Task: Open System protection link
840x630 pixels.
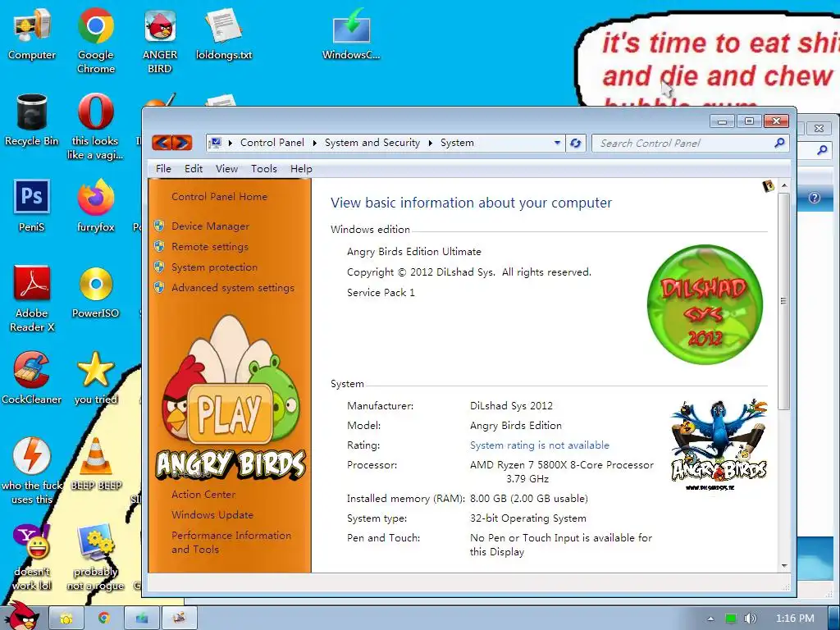Action: (x=214, y=267)
